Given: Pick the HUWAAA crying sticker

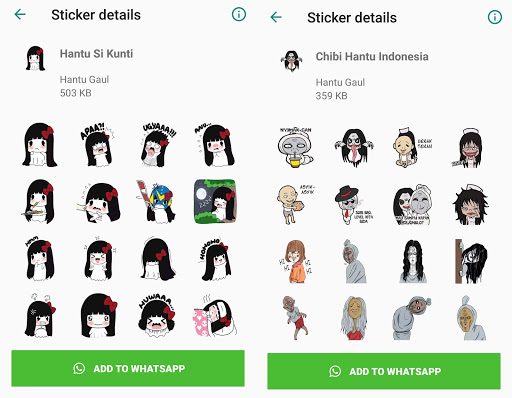Looking at the screenshot, I should [157, 316].
